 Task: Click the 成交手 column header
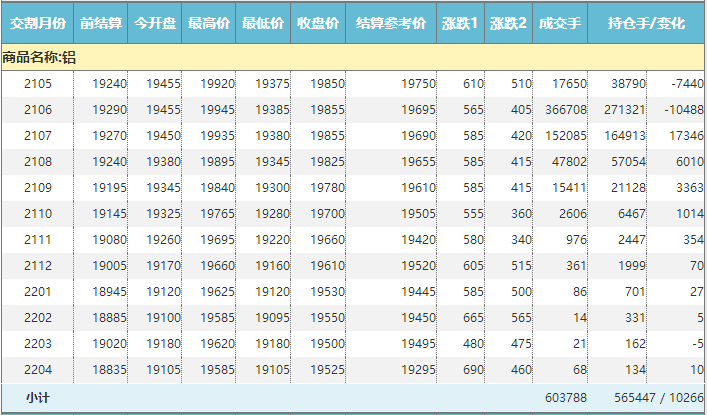(x=560, y=23)
